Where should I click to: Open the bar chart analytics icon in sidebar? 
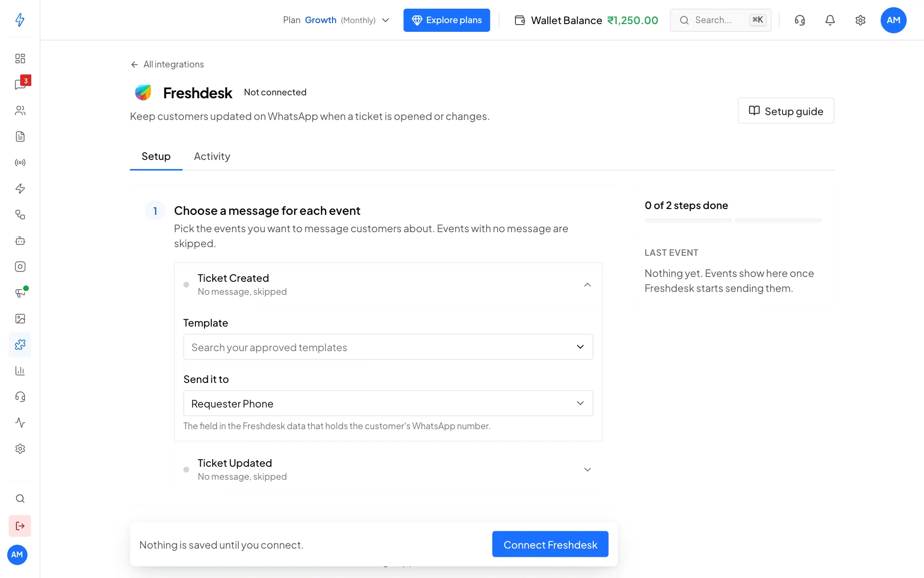point(20,371)
